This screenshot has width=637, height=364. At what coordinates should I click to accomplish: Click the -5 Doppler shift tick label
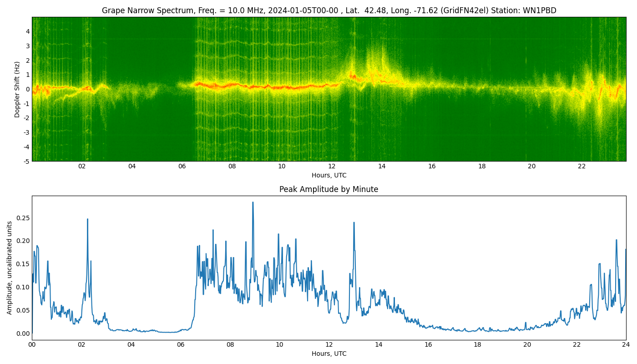click(26, 161)
